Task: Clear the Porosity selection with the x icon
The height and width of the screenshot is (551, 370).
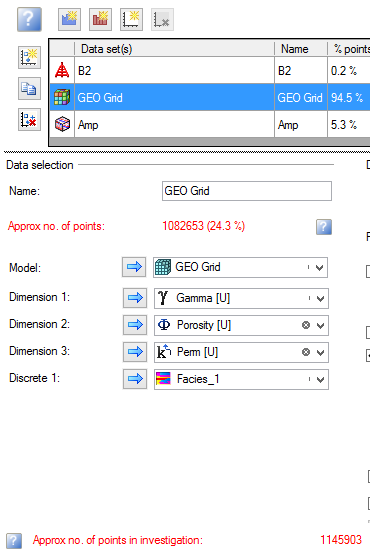Action: point(306,325)
